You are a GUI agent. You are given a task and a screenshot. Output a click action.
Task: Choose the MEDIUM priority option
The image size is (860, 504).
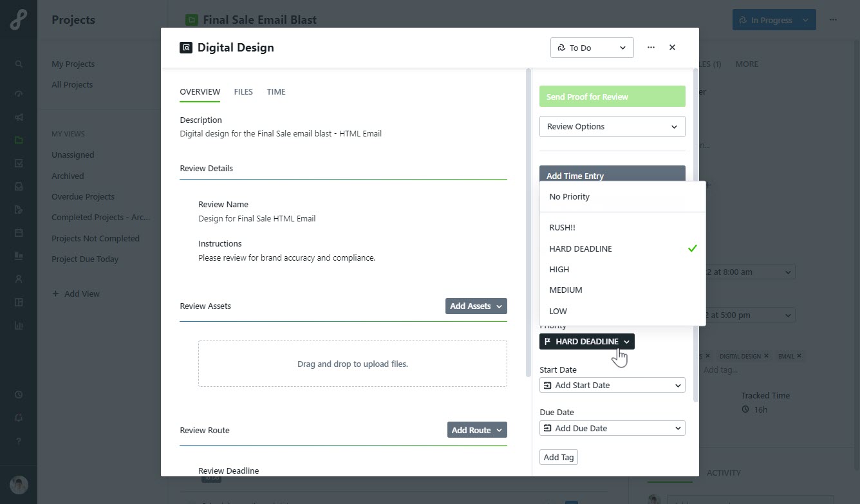pos(565,290)
